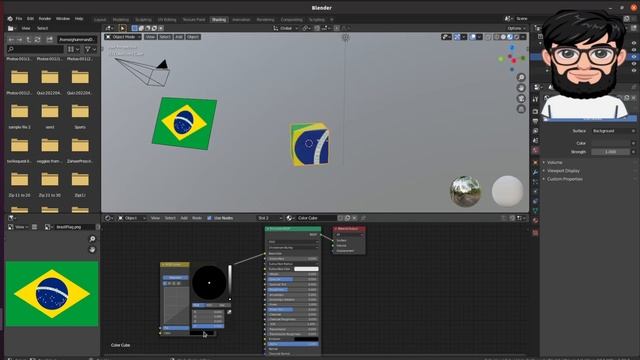The image size is (640, 360).
Task: Expand the Viewport Display panel
Action: [563, 171]
